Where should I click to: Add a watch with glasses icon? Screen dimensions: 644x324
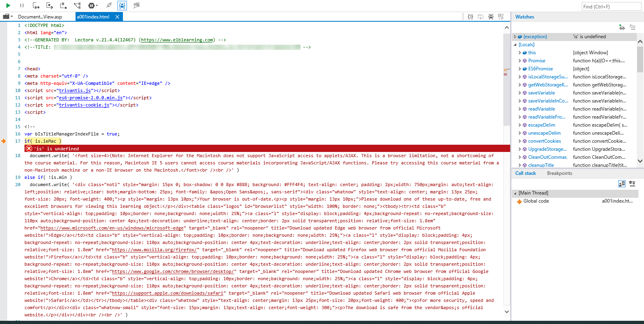point(622,27)
